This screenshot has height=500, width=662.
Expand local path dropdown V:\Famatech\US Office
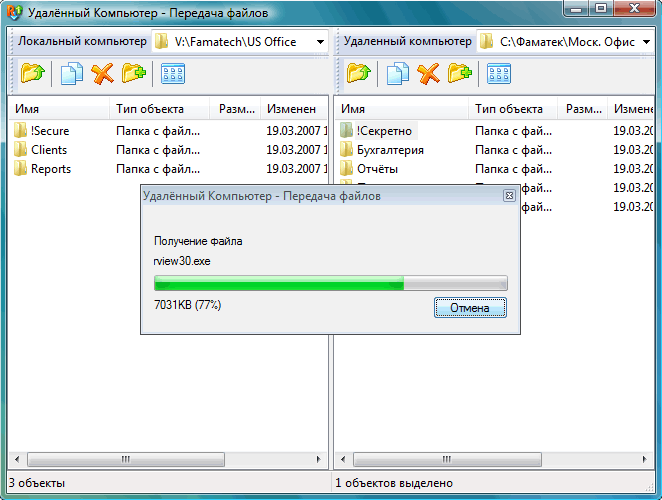coord(320,42)
